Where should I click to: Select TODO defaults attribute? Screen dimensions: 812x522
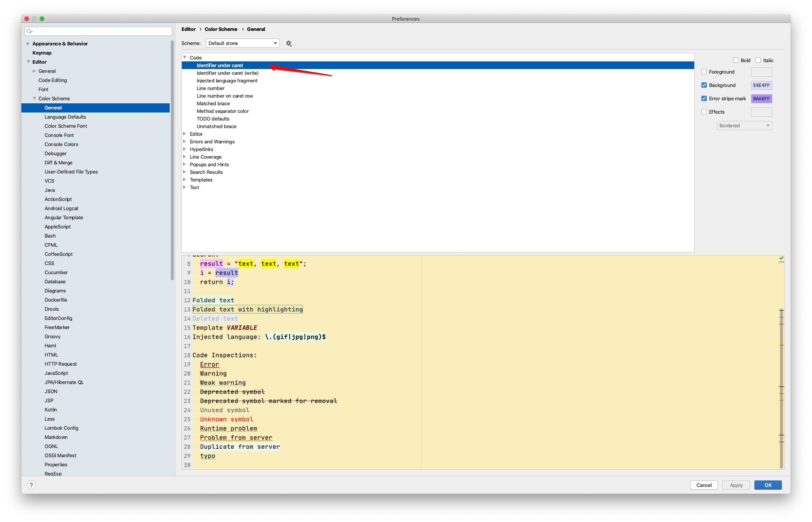click(213, 119)
